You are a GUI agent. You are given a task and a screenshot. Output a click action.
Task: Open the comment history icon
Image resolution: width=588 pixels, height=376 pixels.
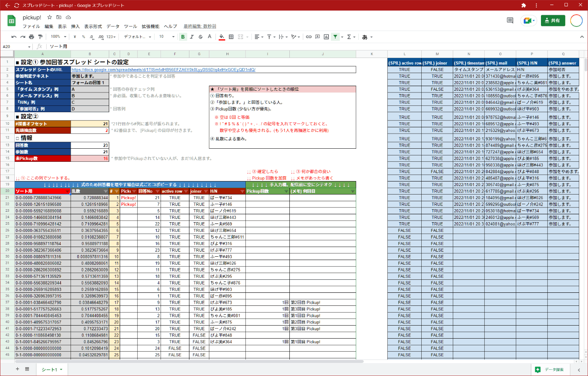click(510, 20)
